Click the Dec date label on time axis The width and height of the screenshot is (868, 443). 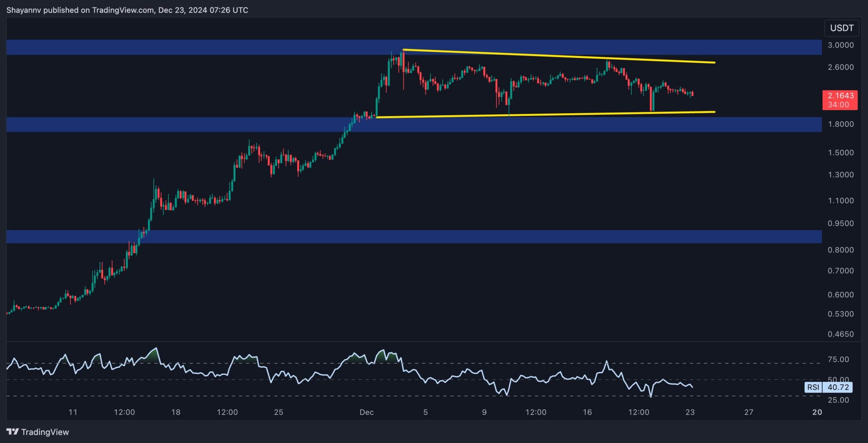click(x=367, y=412)
